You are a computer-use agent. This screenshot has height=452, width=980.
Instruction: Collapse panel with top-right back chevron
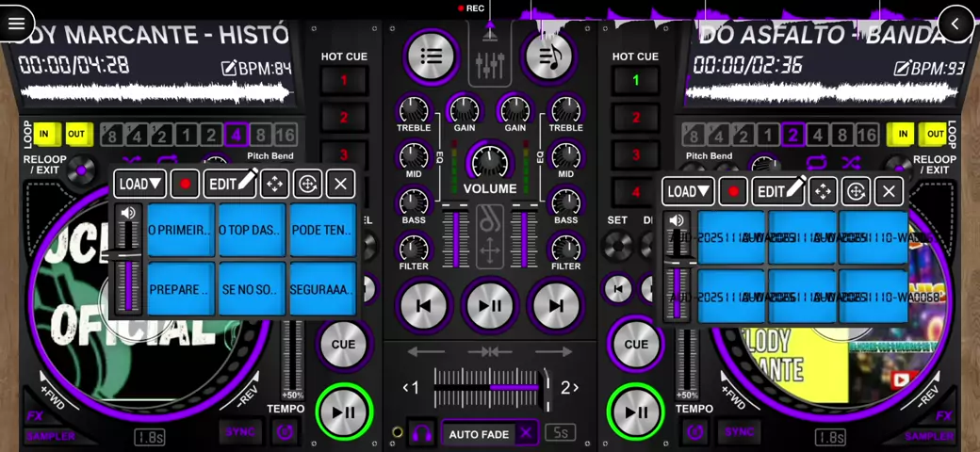point(955,24)
